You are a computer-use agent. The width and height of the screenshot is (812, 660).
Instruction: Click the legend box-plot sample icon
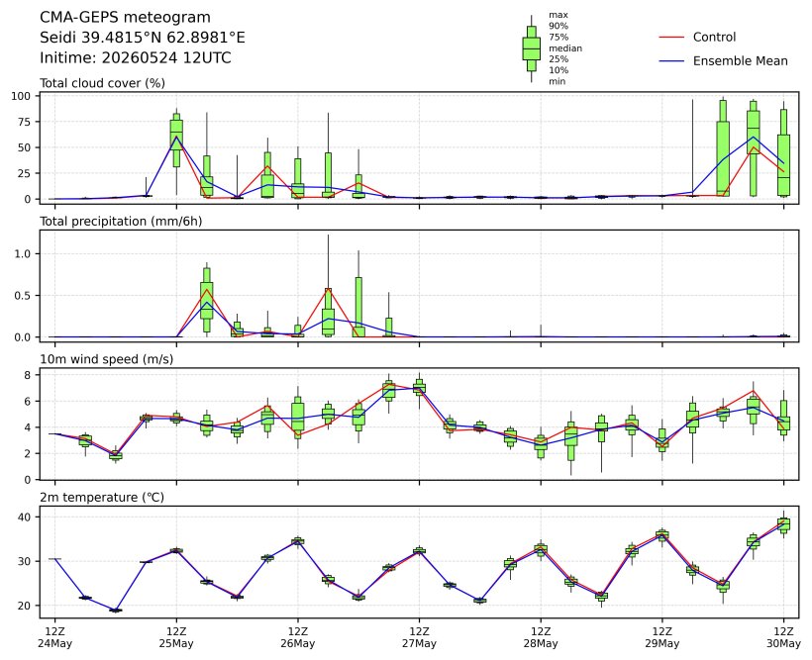(x=532, y=48)
